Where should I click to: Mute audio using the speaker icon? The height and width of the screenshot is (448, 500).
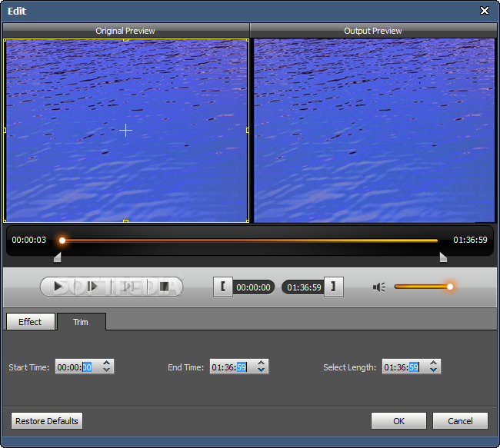point(378,287)
